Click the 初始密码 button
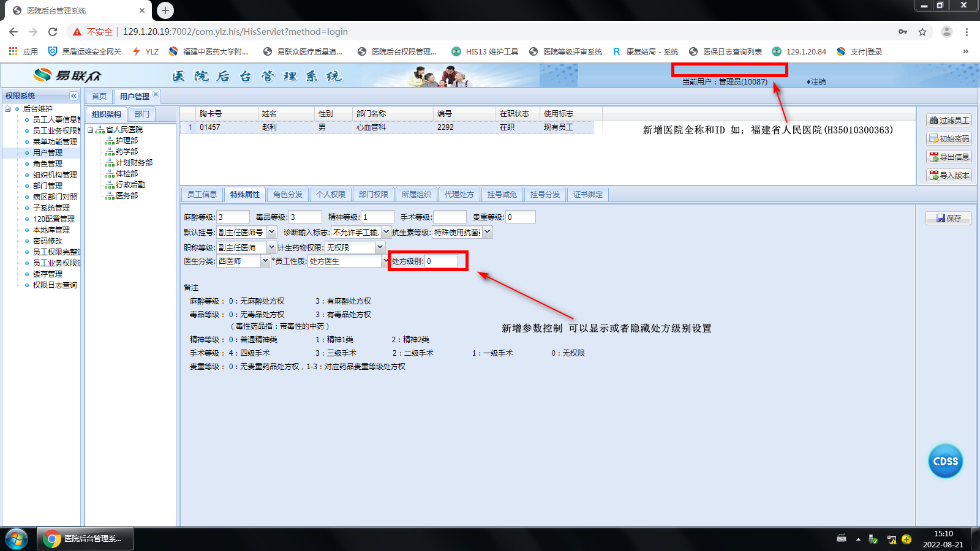Viewport: 980px width, 551px height. (949, 139)
